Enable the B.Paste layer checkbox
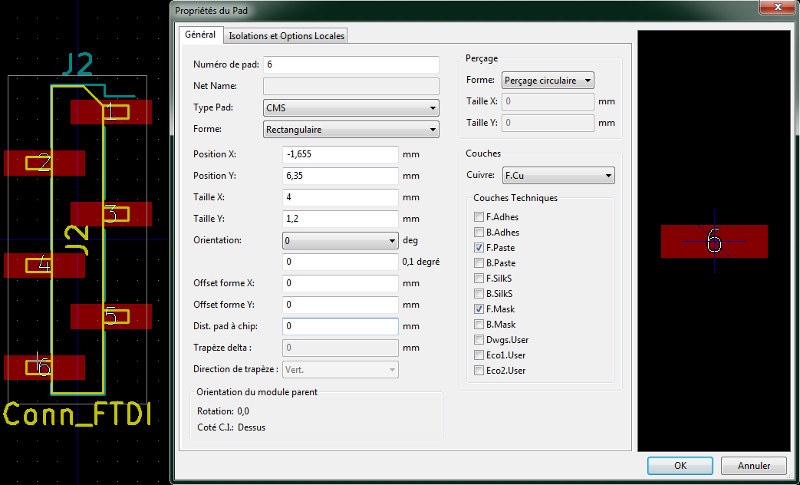 point(479,263)
